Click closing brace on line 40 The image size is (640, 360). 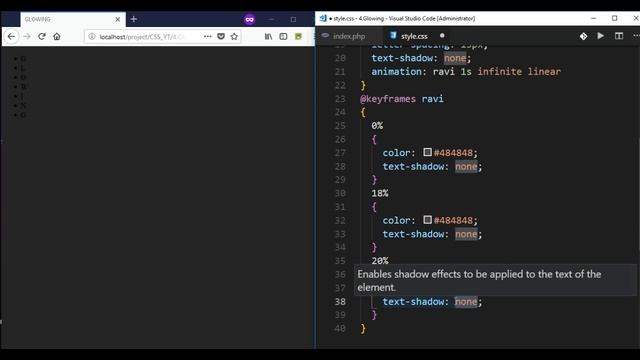pos(363,329)
